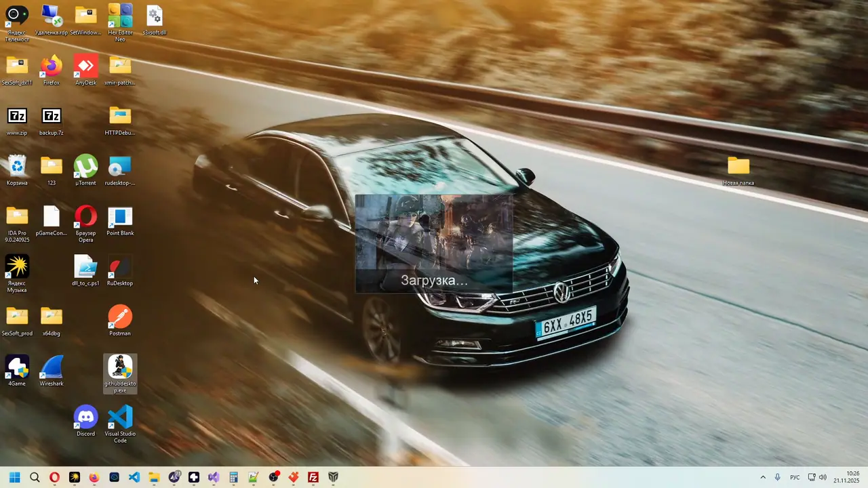Select the folder named 123

pyautogui.click(x=52, y=171)
